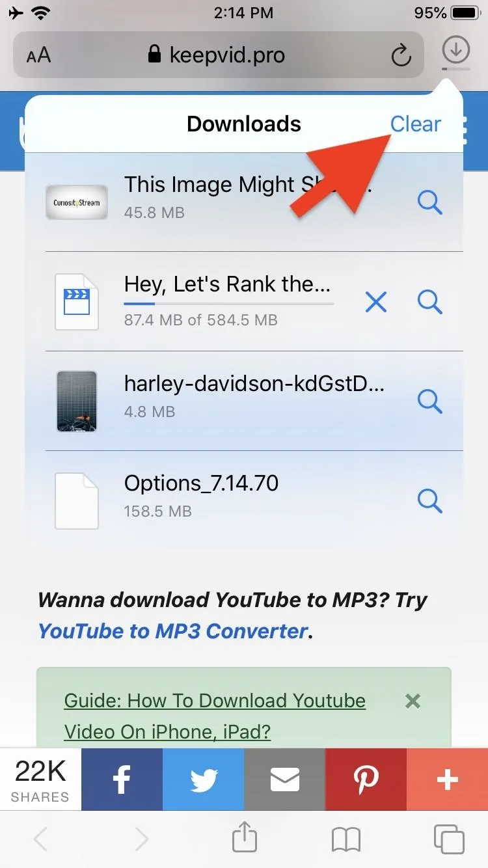Share on Pinterest
The width and height of the screenshot is (488, 868).
(366, 779)
